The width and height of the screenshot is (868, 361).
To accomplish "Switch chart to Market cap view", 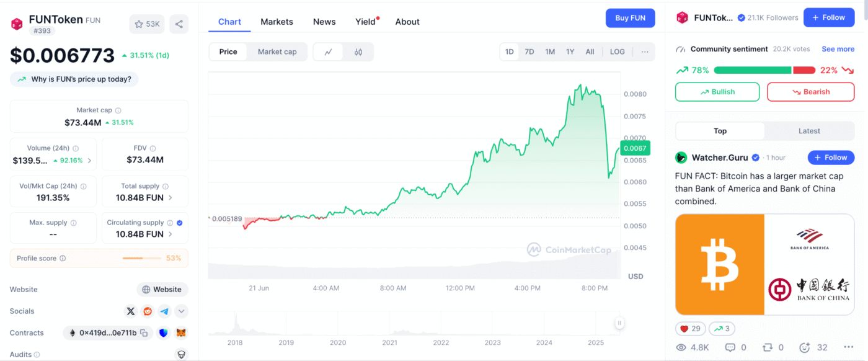I will (277, 52).
